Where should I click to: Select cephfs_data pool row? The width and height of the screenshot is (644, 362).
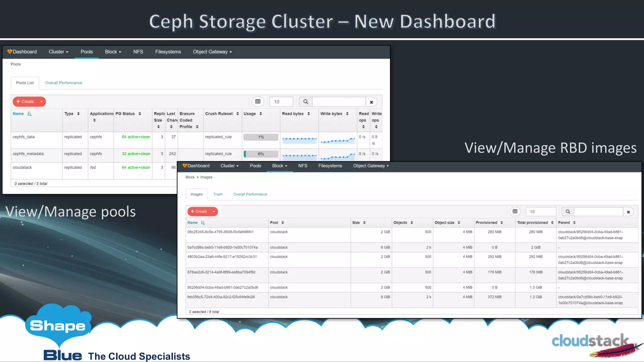point(197,140)
